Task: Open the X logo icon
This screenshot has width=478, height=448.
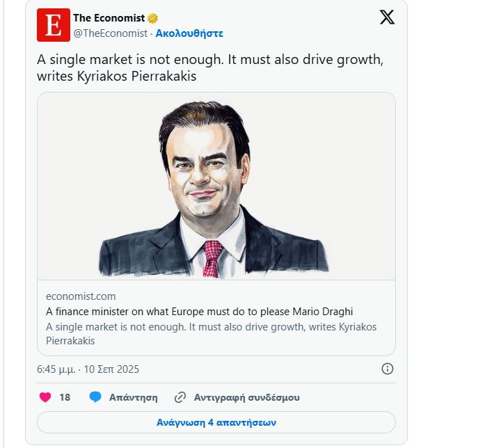Action: (387, 17)
